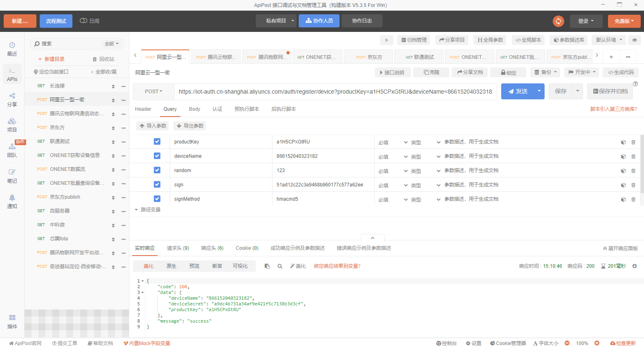Search within the response body
Viewport: 644px width, 352px height.
click(280, 266)
